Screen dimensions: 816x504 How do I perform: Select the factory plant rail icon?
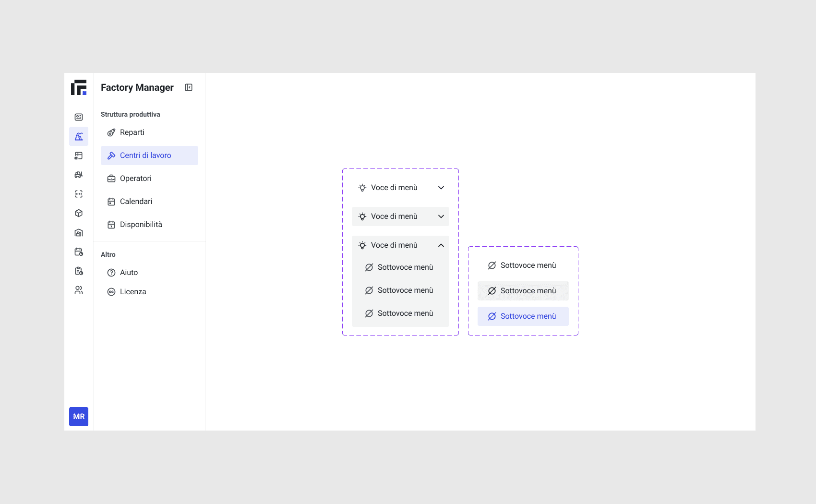[x=79, y=136]
